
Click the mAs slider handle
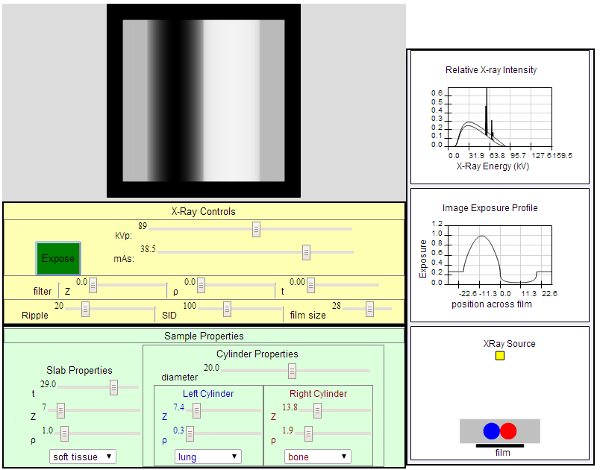point(307,253)
